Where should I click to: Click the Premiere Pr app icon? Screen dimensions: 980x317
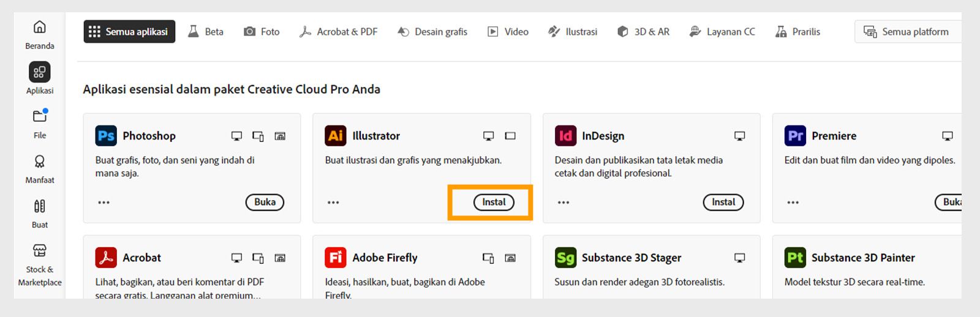795,136
